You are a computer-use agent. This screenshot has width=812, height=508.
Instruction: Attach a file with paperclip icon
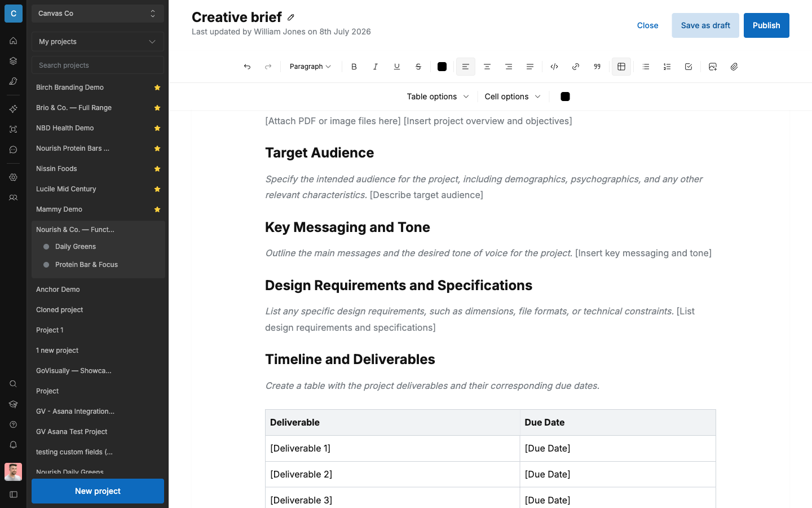coord(734,67)
